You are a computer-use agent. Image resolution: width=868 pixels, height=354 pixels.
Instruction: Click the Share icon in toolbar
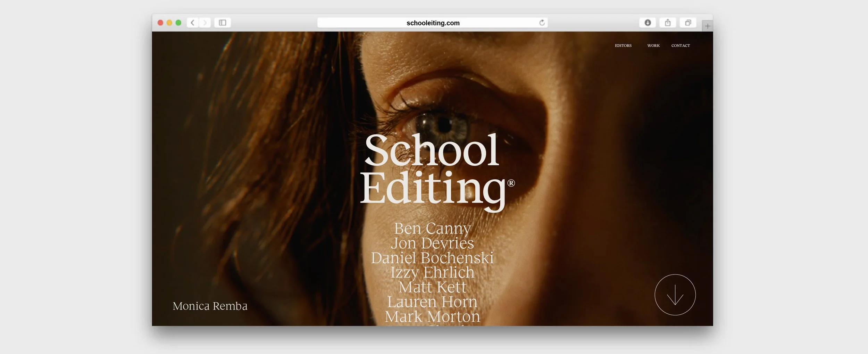point(668,23)
